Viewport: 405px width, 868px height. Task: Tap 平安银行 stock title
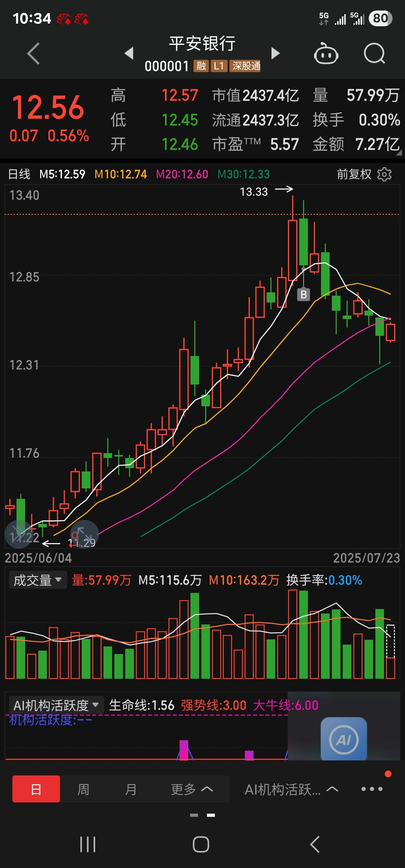coord(202,44)
